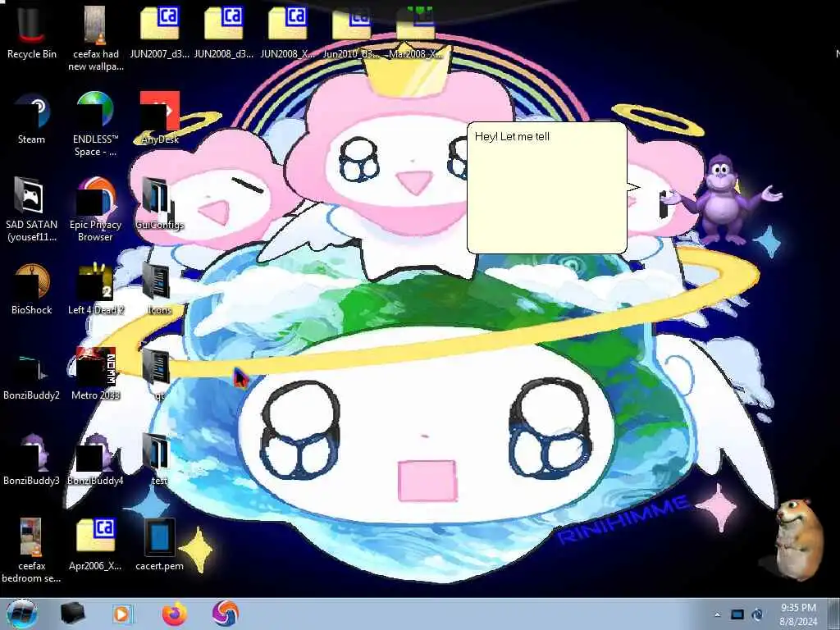Screen dimensions: 840x630
Task: Open the BonziBuddy3 shortcut
Action: pos(32,459)
